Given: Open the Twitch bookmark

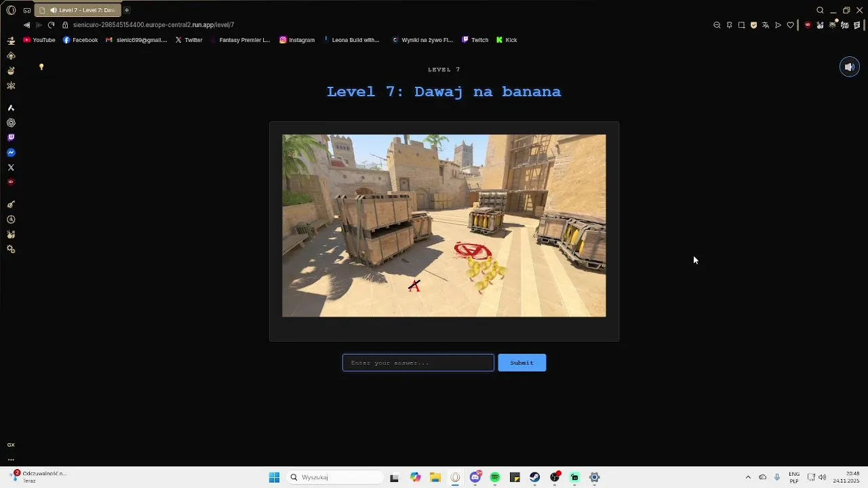Looking at the screenshot, I should tap(475, 40).
